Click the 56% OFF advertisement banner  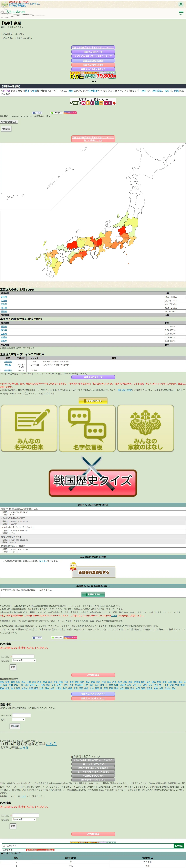point(93,75)
